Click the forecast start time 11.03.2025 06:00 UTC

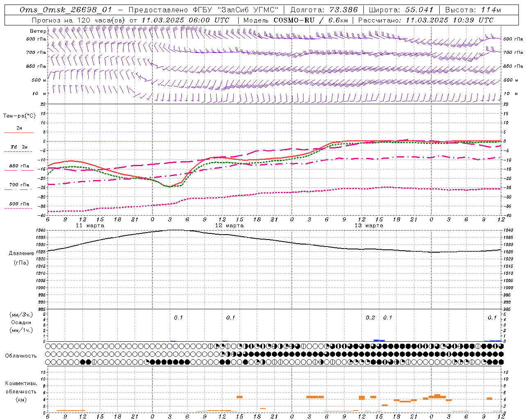[185, 20]
